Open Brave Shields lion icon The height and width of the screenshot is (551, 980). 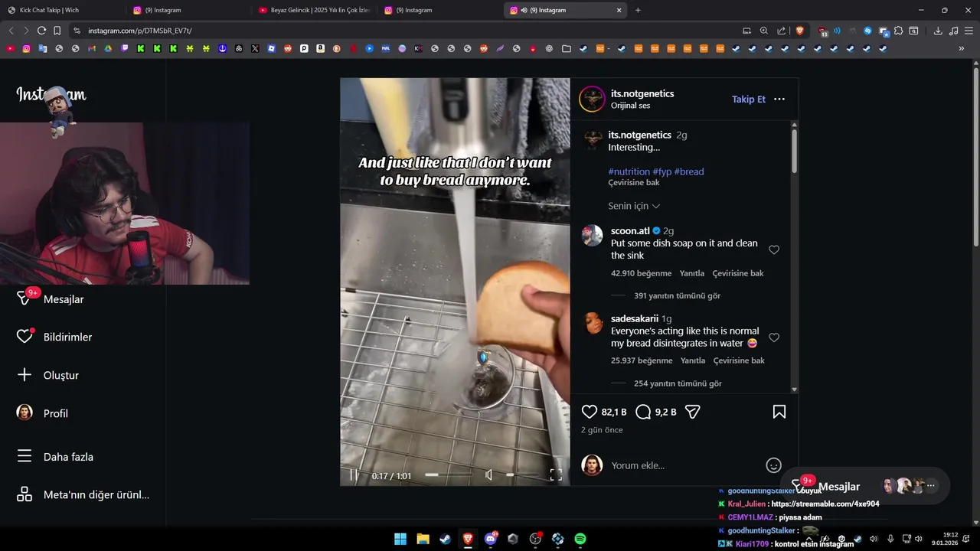(x=800, y=31)
